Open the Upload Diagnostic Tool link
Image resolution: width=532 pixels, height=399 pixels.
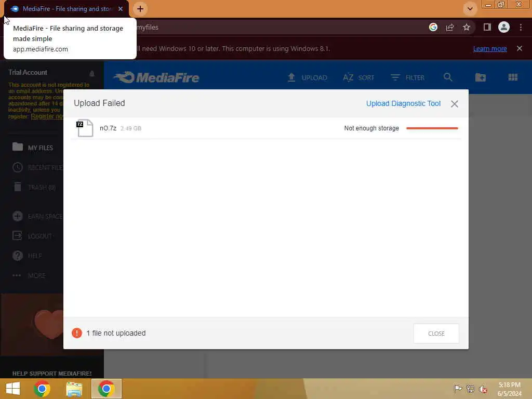point(403,103)
